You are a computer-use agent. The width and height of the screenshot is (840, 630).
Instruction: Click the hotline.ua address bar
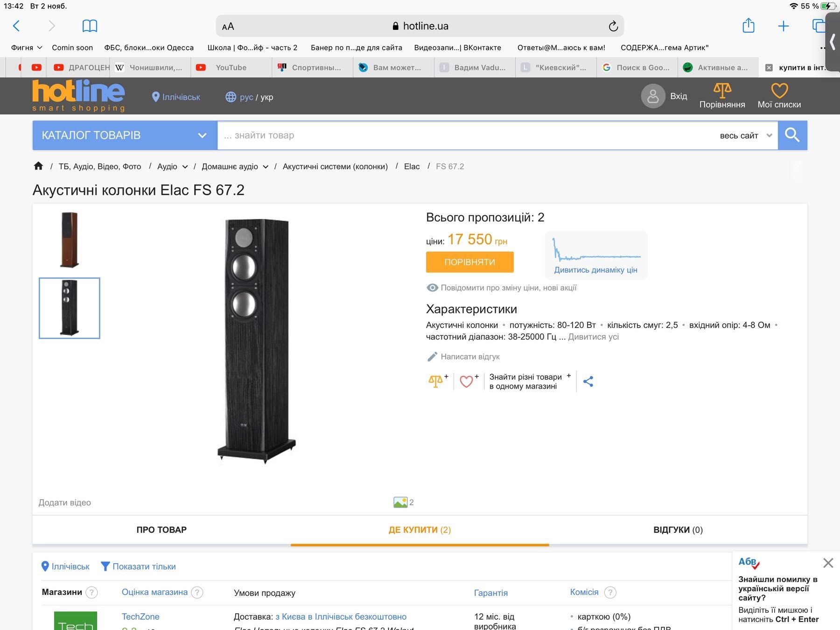point(420,26)
